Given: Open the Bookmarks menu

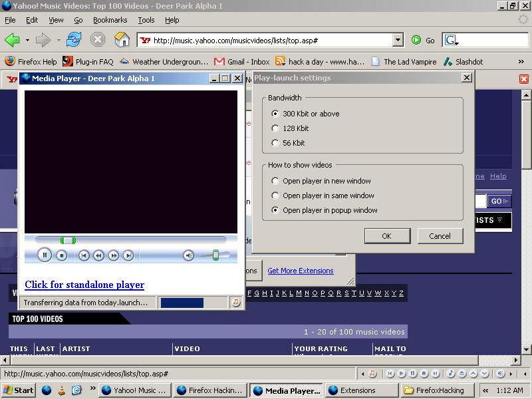Looking at the screenshot, I should [x=110, y=21].
